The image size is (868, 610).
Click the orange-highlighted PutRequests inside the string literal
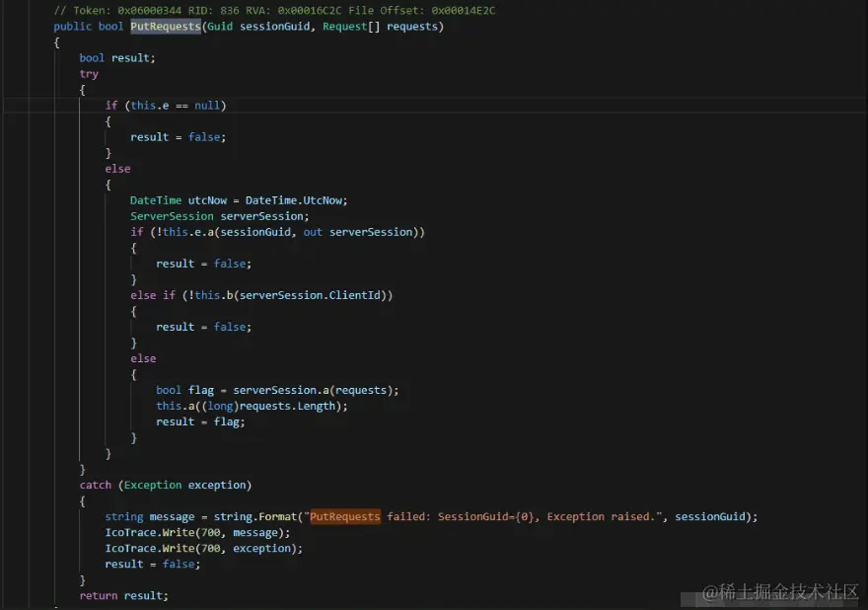click(345, 517)
